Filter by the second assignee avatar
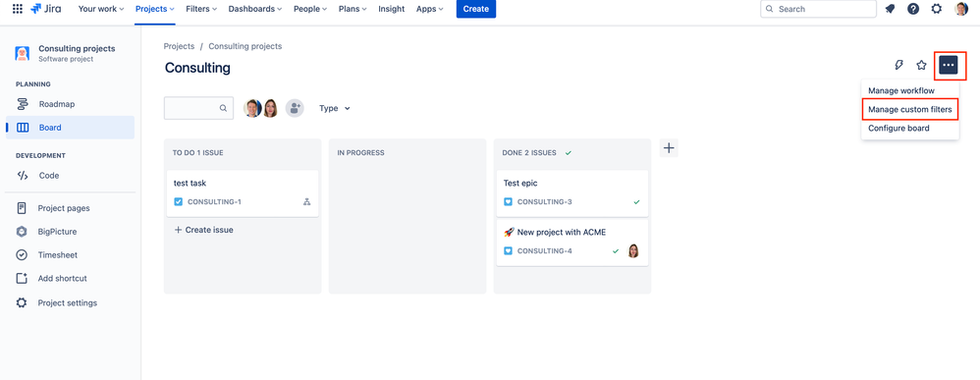This screenshot has height=380, width=980. click(271, 108)
